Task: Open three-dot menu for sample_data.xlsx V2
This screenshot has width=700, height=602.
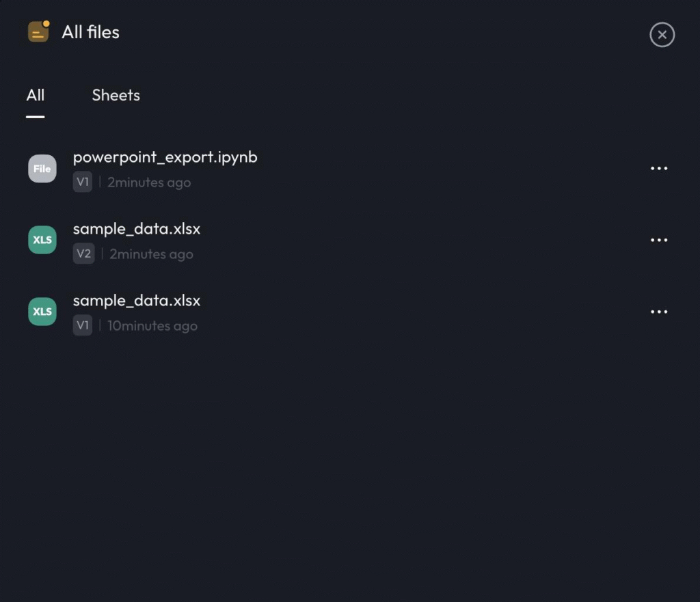Action: pos(659,241)
